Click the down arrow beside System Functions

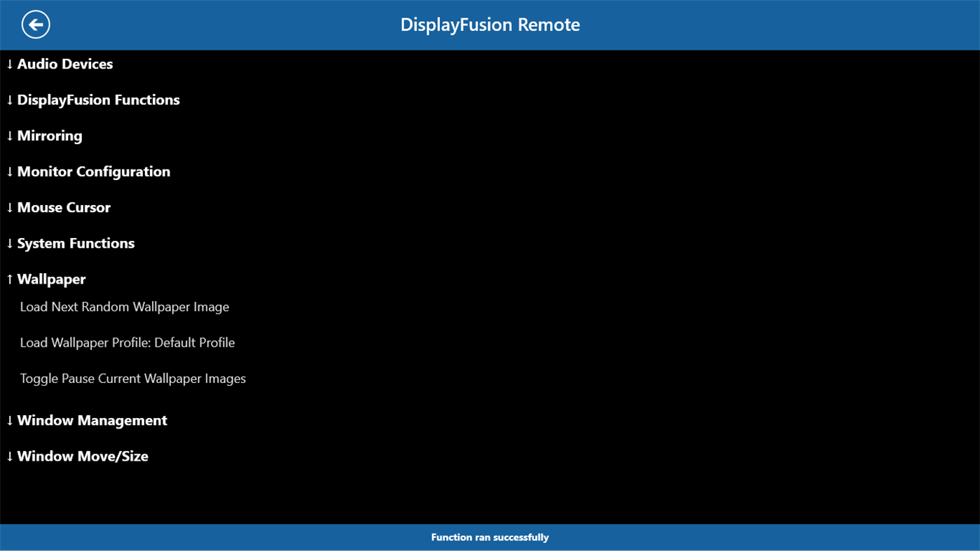9,243
